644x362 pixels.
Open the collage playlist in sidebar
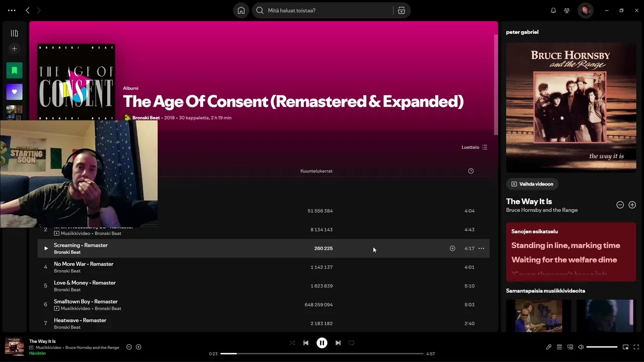coord(14,113)
